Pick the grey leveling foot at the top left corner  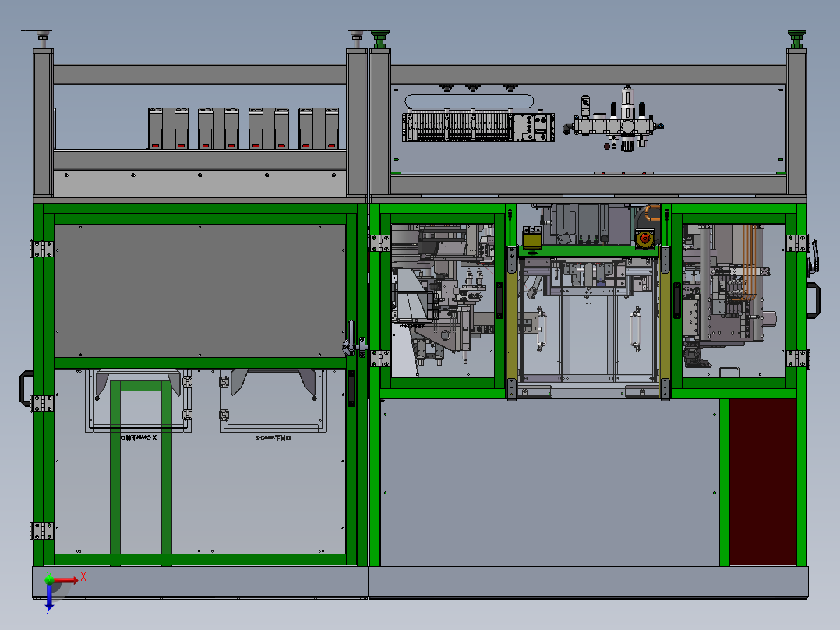click(x=42, y=39)
